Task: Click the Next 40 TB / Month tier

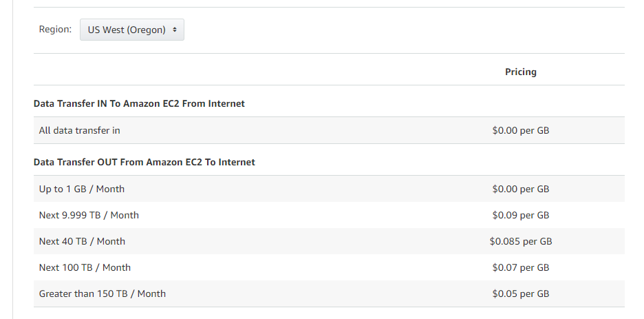Action: 82,241
